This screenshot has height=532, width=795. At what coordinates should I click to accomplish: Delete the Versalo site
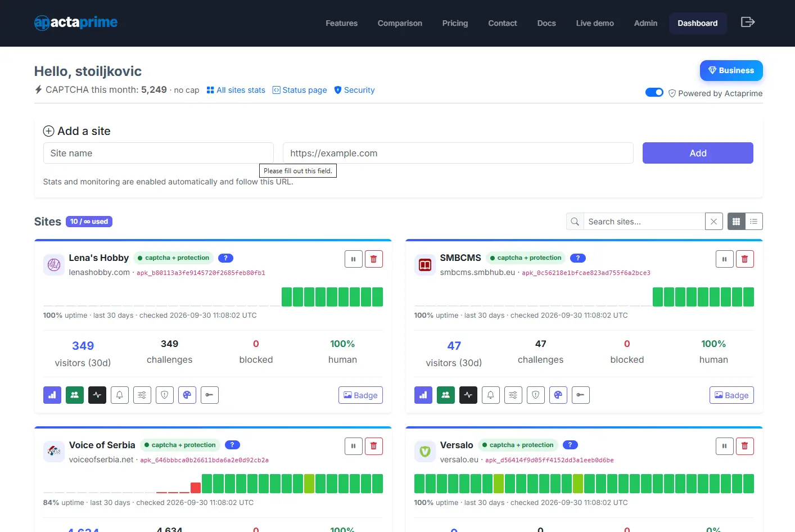[745, 447]
